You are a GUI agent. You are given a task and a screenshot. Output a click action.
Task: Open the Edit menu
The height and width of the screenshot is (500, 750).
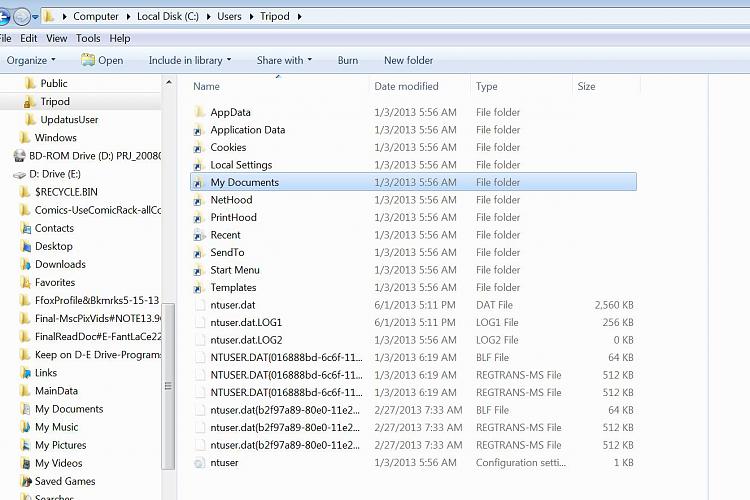29,38
